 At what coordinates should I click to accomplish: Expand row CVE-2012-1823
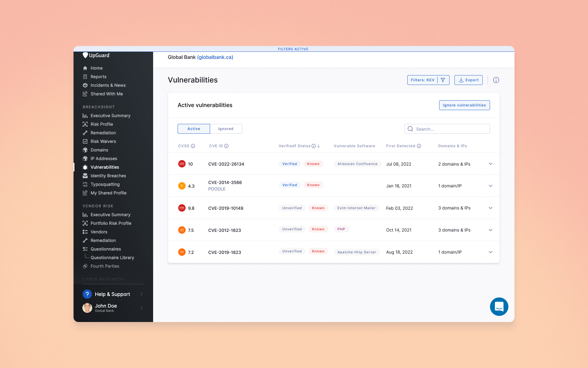[491, 230]
